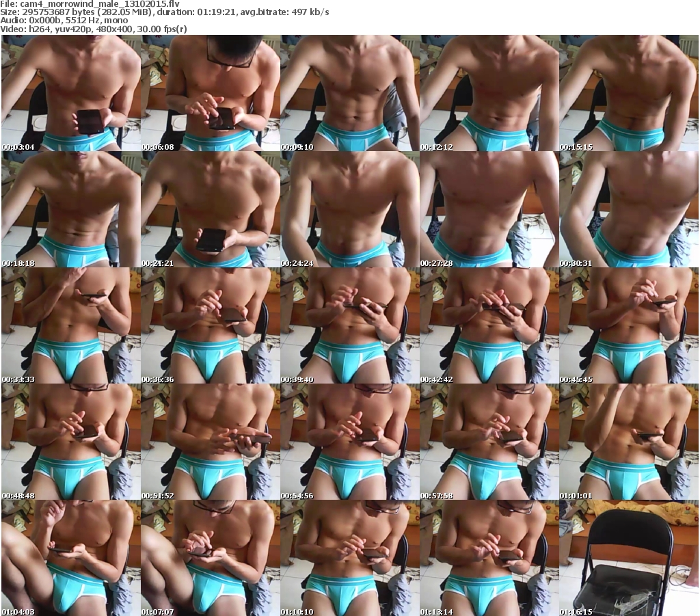The width and height of the screenshot is (700, 616).
Task: Click the file name cam4_morrowind_male_13102015.flv
Action: click(100, 4)
